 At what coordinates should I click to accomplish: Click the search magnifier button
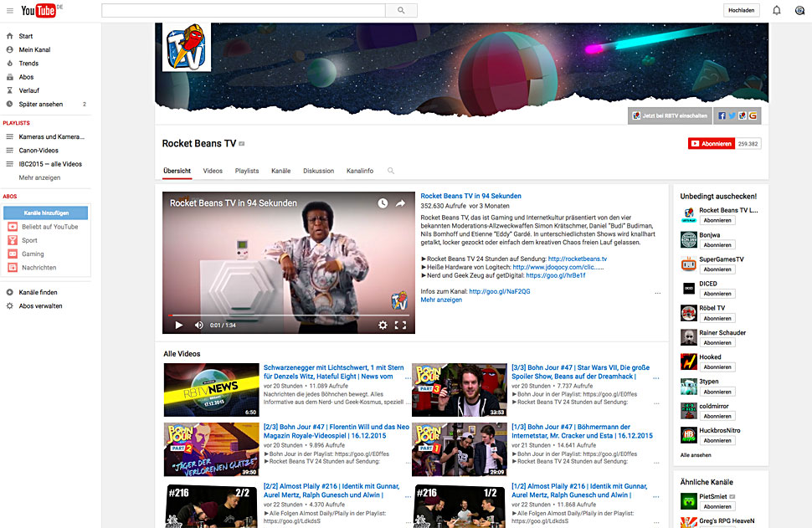pyautogui.click(x=401, y=10)
